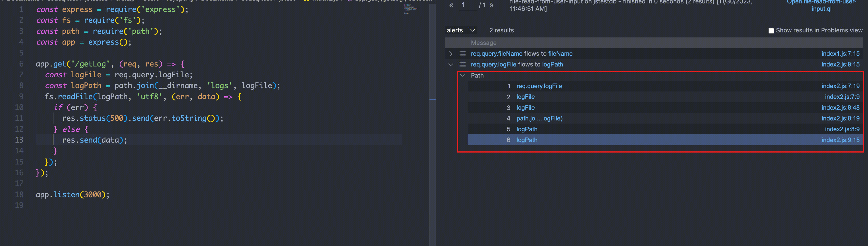Screen dimensions: 868x246
Task: Enable Show results in Problems view
Action: click(x=771, y=31)
